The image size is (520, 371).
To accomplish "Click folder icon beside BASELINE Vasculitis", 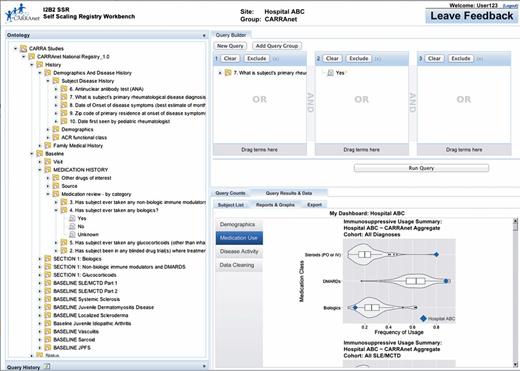I will tap(48, 331).
